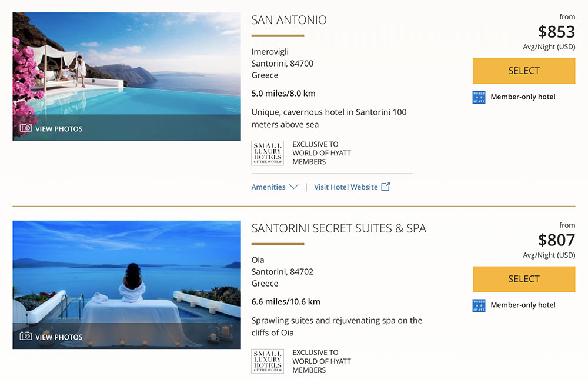Select the San Antonio hotel at $853
This screenshot has width=588, height=379.
(x=523, y=71)
